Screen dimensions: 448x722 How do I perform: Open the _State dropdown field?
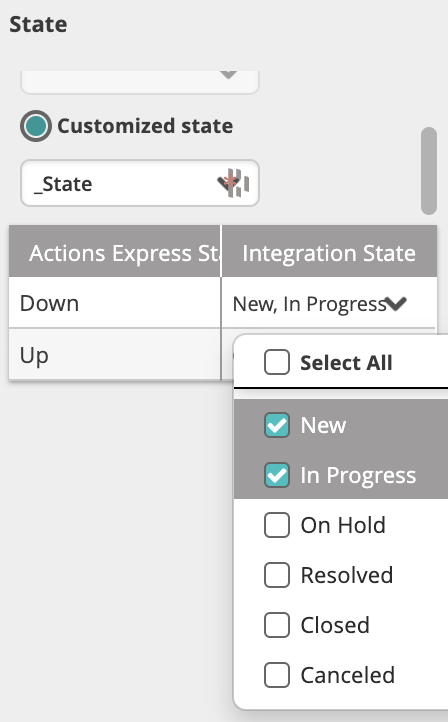click(140, 183)
